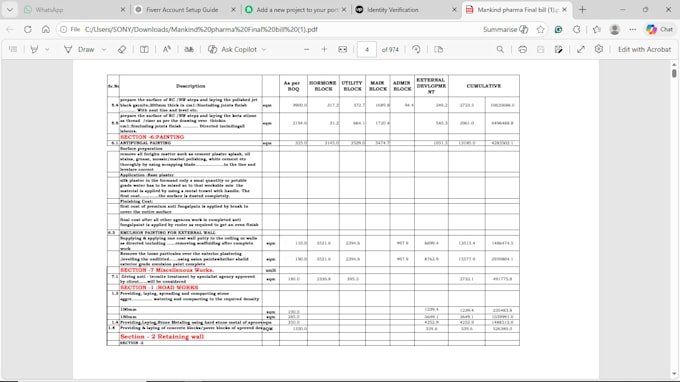The height and width of the screenshot is (382, 680).
Task: Close the Identity Verification tab
Action: (454, 10)
